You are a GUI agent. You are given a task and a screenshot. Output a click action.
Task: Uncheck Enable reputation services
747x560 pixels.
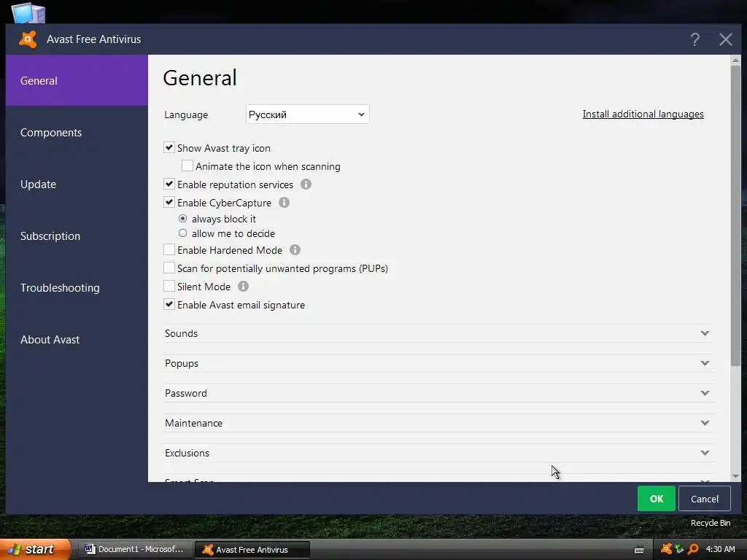tap(169, 184)
